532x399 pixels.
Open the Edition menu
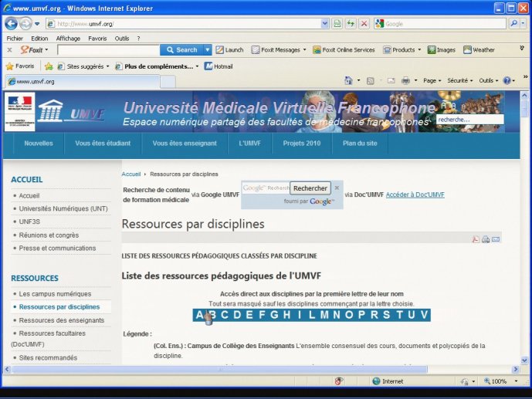click(x=39, y=39)
